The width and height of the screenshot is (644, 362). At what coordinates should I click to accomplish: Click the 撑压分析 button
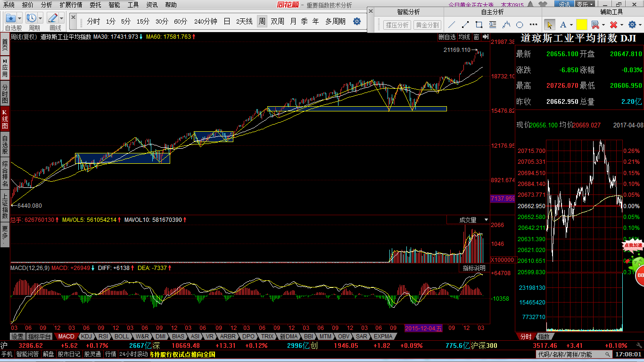(396, 25)
